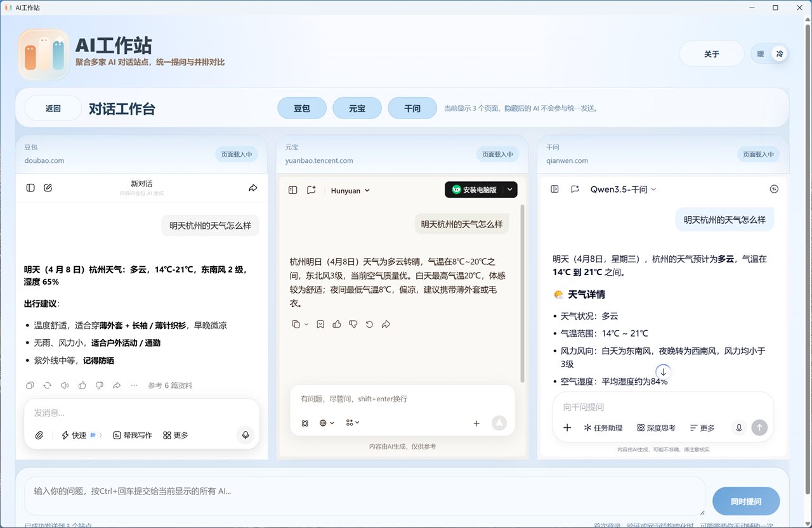Expand the 安装电脑版 dropdown arrow
This screenshot has height=528, width=812.
click(x=509, y=190)
